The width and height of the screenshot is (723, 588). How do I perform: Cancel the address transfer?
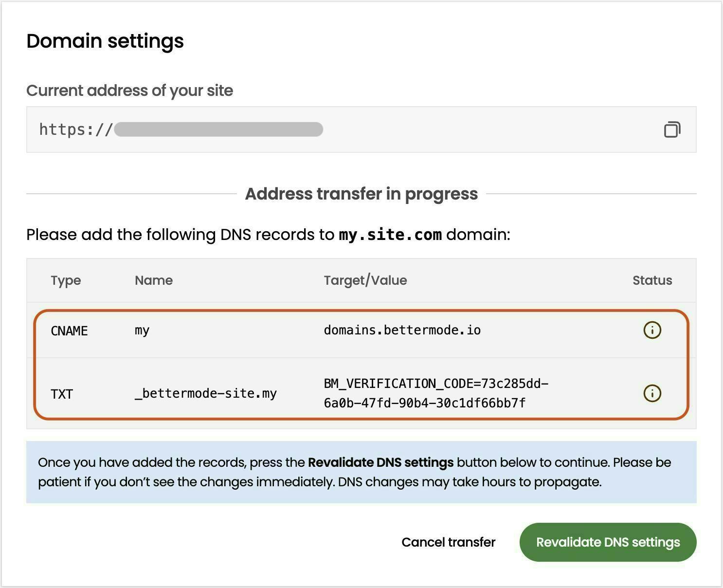point(448,542)
